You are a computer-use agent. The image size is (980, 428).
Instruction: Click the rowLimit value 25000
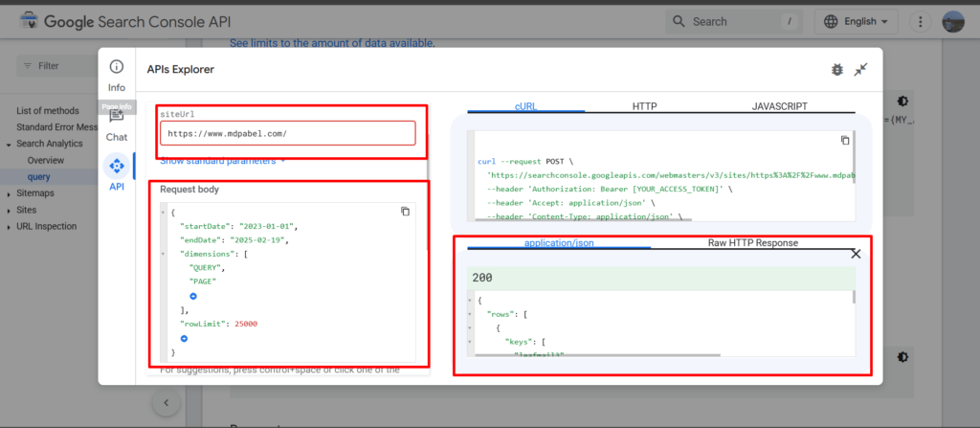246,325
